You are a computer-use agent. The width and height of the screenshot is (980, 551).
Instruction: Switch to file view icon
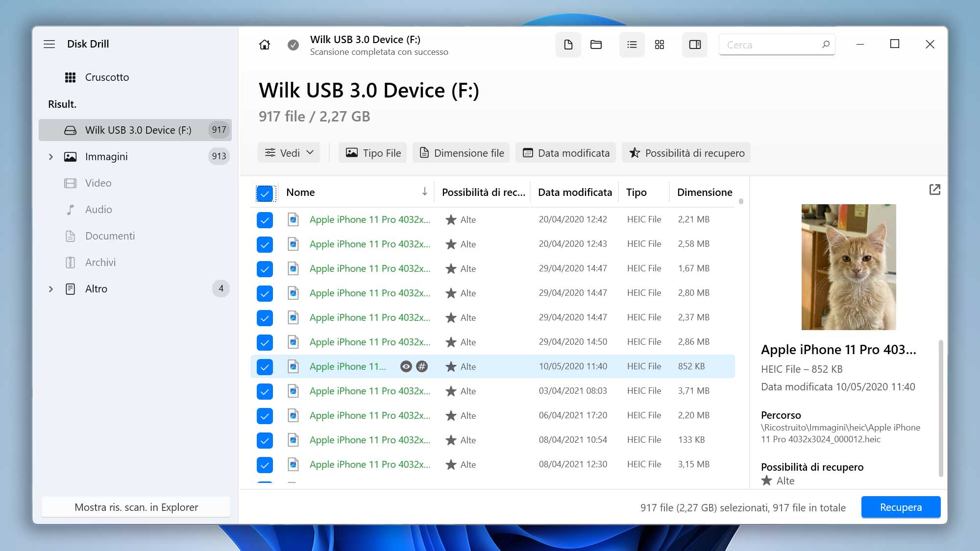coord(568,45)
